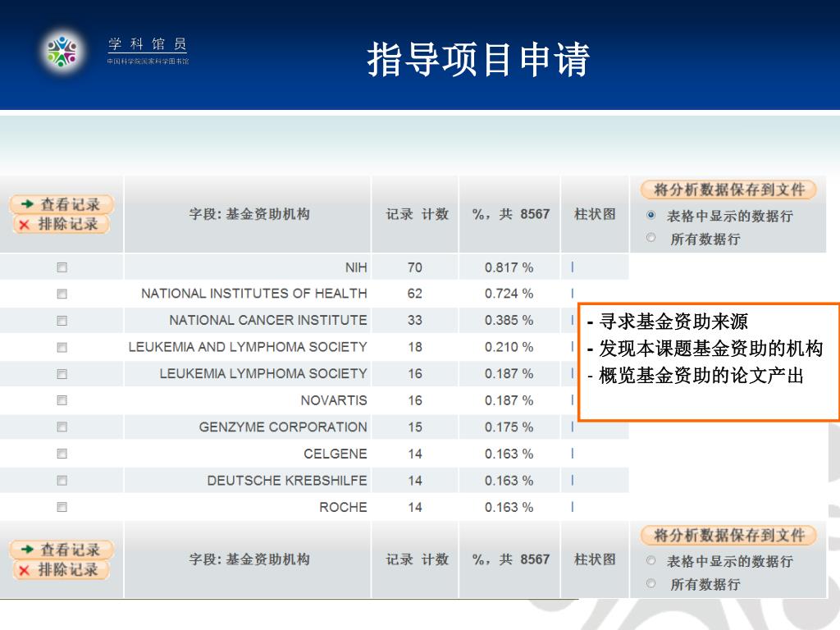Tick the NATIONAL INSTITUTES OF HEALTH checkbox
The height and width of the screenshot is (630, 840).
pyautogui.click(x=62, y=294)
